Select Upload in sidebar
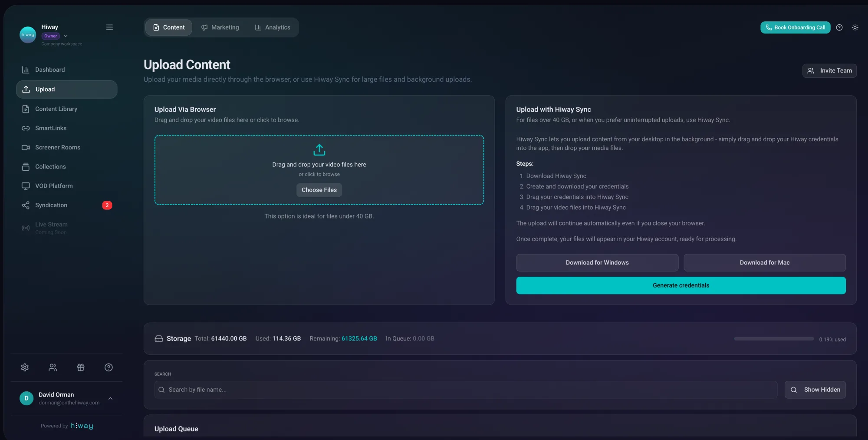The height and width of the screenshot is (440, 868). pyautogui.click(x=66, y=89)
